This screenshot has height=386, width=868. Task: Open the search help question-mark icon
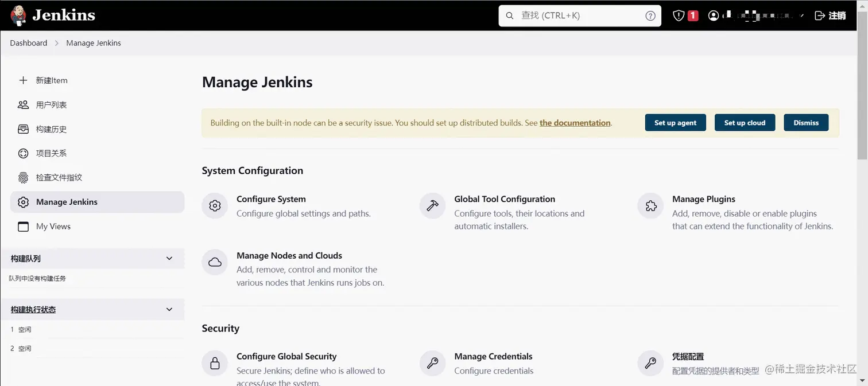[x=650, y=16]
